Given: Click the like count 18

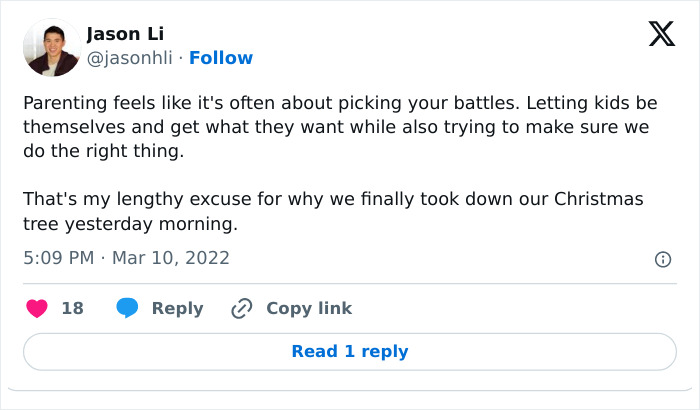Looking at the screenshot, I should tap(73, 308).
